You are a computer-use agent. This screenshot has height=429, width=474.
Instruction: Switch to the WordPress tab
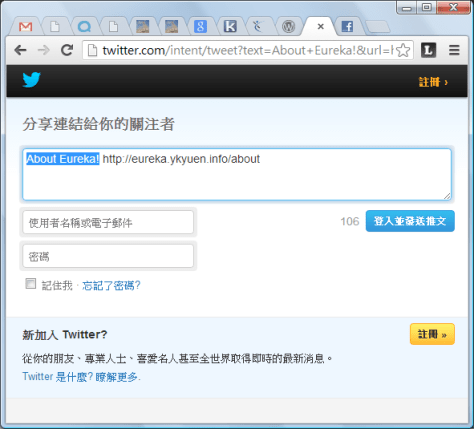click(288, 26)
